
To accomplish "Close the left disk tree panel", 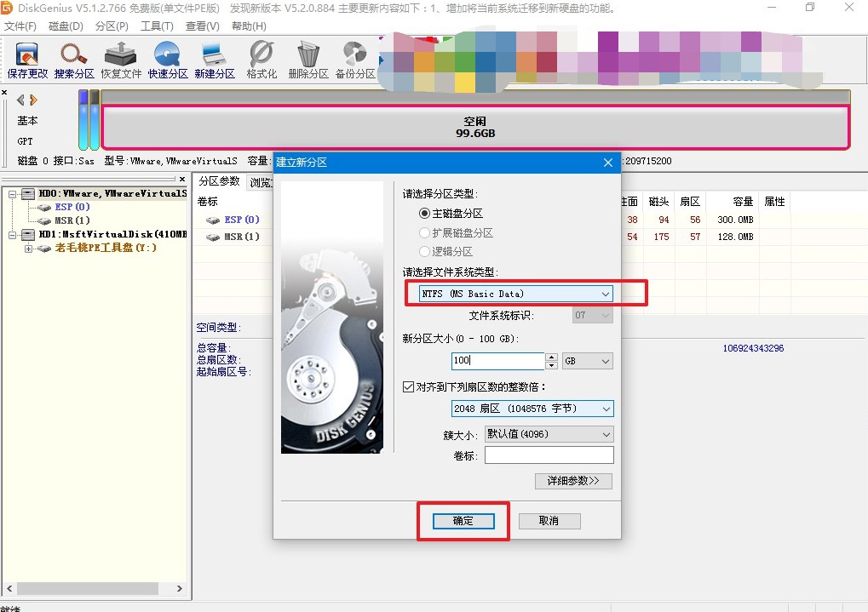I will click(182, 180).
